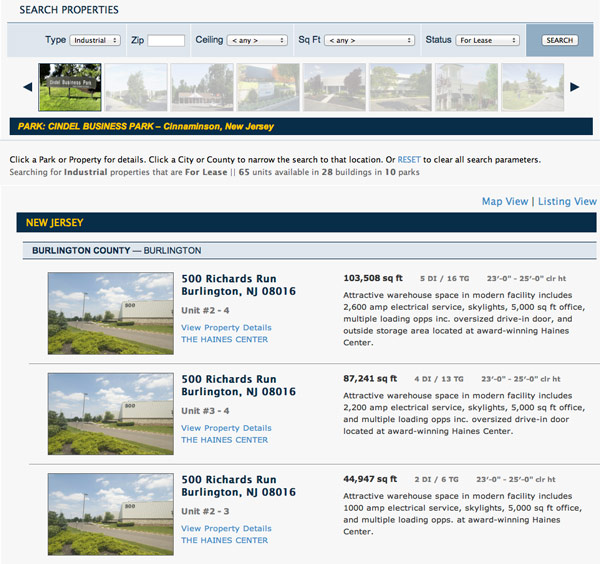Click the right carousel arrow
Viewport: 600px width, 564px height.
pos(574,87)
